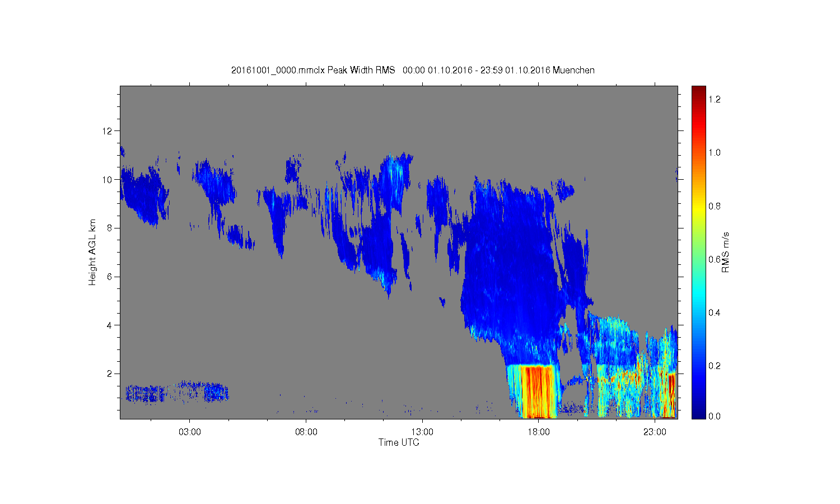Click the 'RMS m/s' colorbar label
Image resolution: width=840 pixels, height=504 pixels.
coord(725,252)
